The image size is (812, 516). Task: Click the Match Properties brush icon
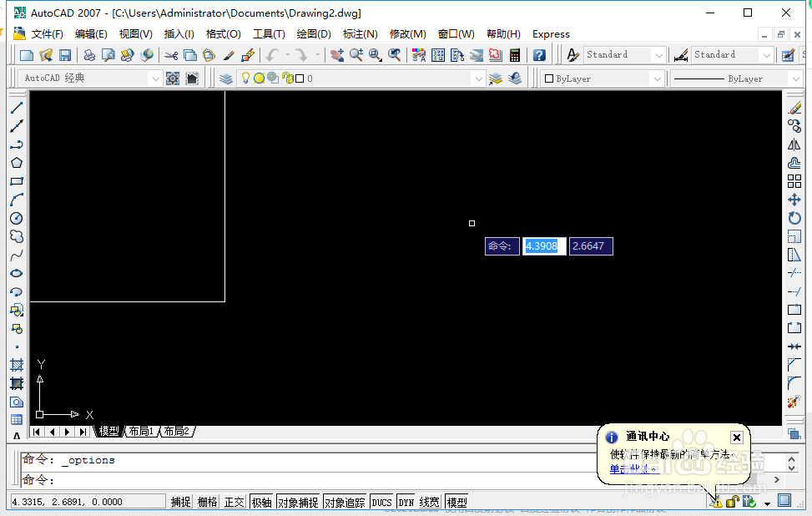(229, 55)
